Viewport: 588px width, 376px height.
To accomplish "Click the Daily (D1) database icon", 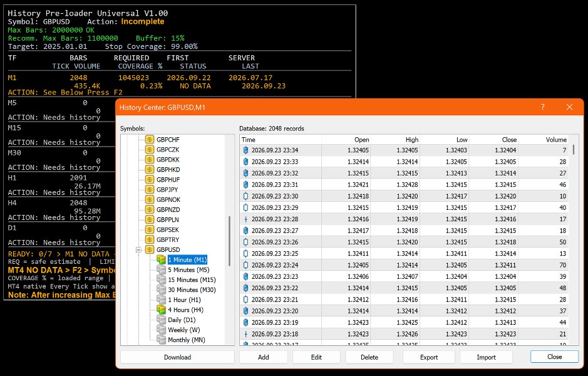I will [x=162, y=320].
